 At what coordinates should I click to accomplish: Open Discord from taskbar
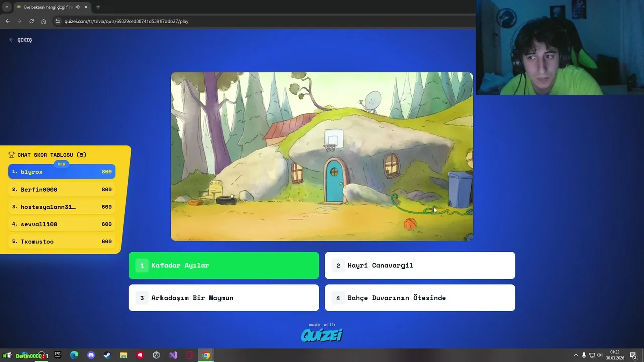pyautogui.click(x=91, y=355)
